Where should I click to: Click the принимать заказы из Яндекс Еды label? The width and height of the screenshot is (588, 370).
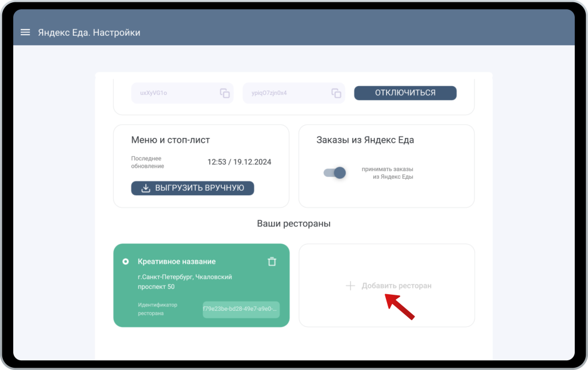[388, 173]
